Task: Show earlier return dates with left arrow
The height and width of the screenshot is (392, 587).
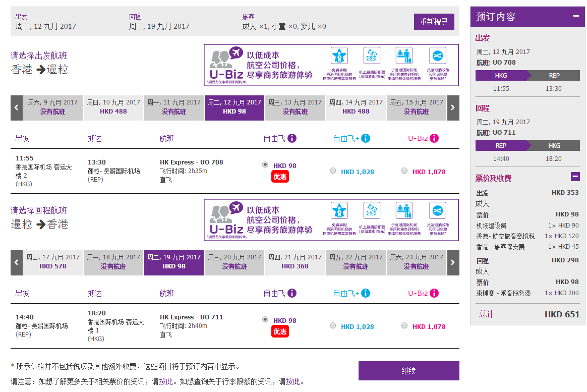Action: [x=17, y=263]
